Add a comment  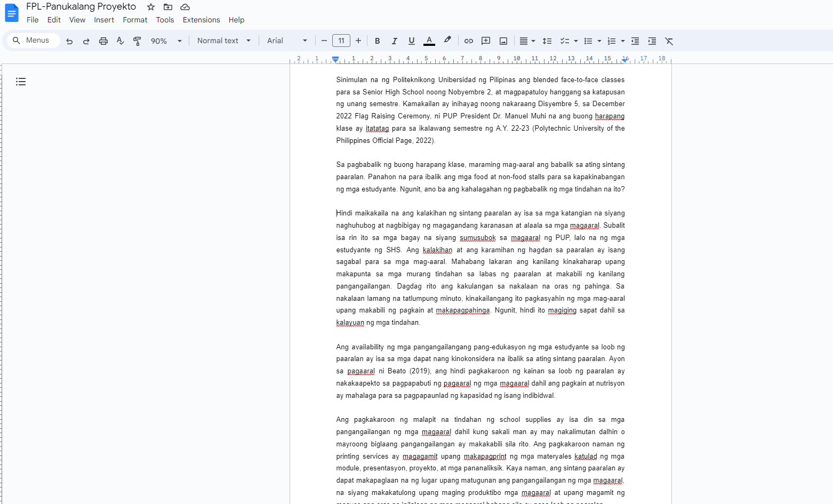click(x=486, y=41)
